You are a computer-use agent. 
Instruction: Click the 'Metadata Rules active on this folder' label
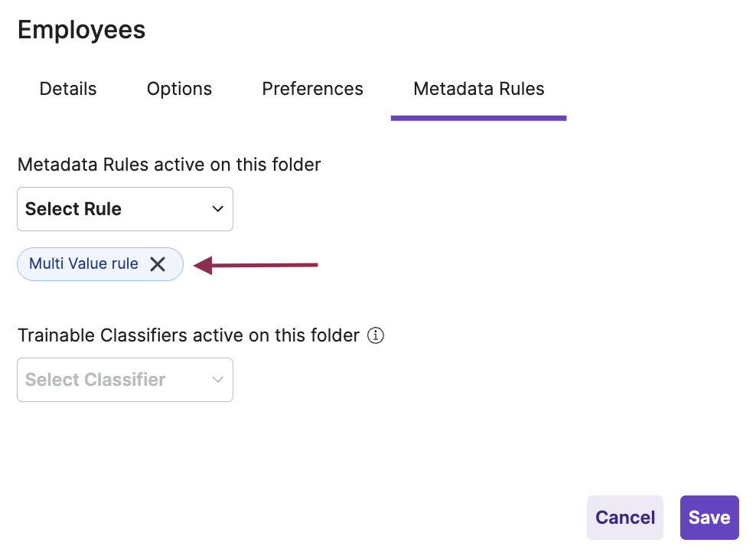tap(169, 165)
